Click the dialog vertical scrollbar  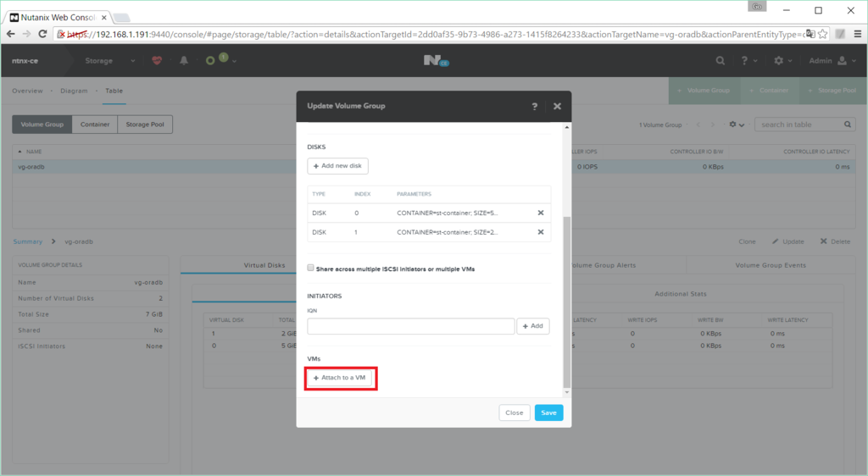pos(566,302)
